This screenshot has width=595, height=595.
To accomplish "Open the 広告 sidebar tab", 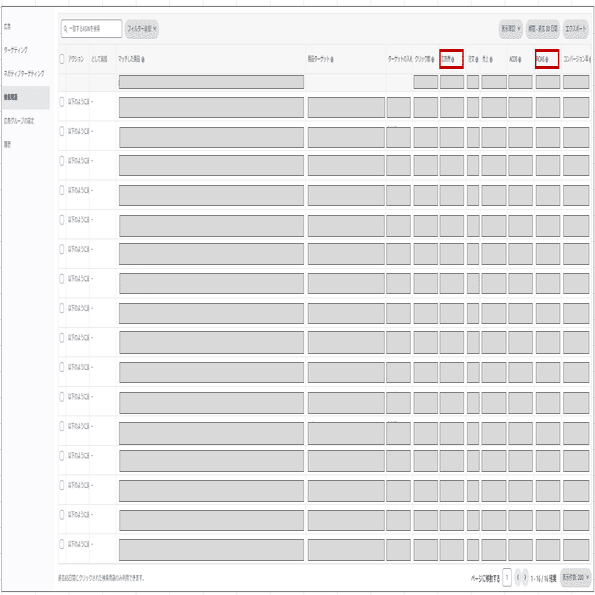I will coord(7,27).
